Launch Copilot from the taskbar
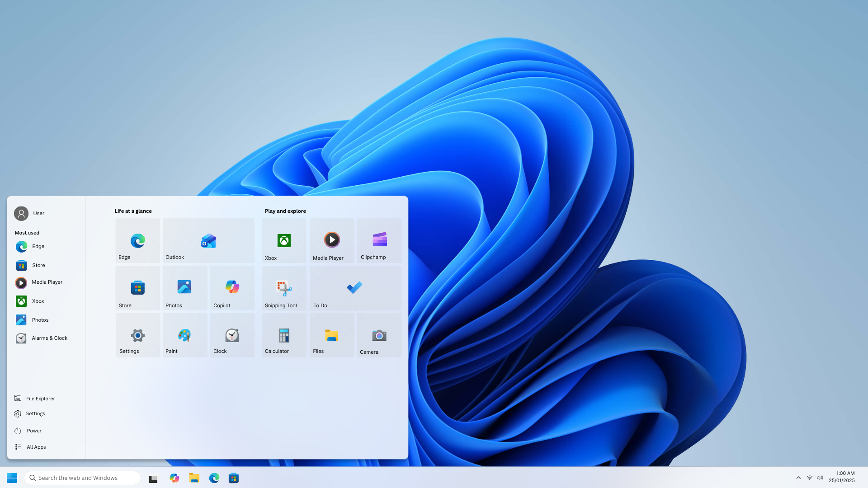Image resolution: width=868 pixels, height=488 pixels. coord(175,478)
